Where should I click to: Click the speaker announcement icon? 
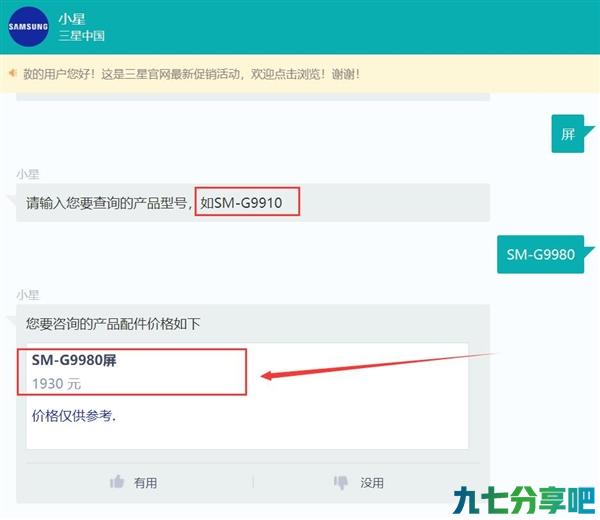[13, 73]
